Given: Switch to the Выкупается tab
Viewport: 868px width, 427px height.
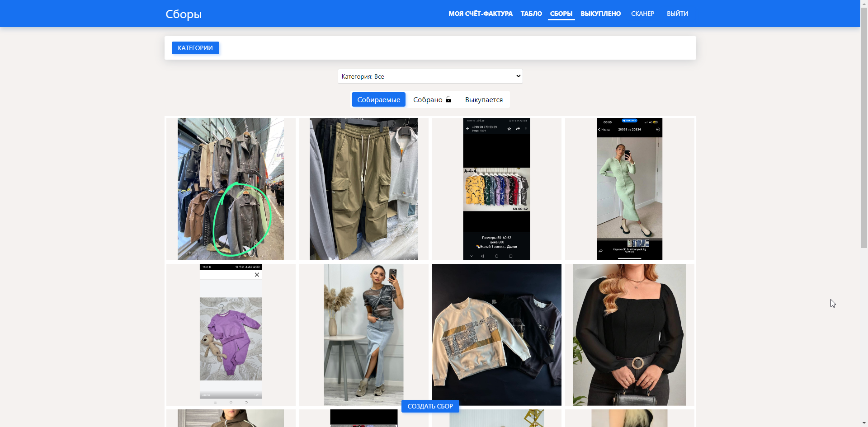Looking at the screenshot, I should 484,99.
